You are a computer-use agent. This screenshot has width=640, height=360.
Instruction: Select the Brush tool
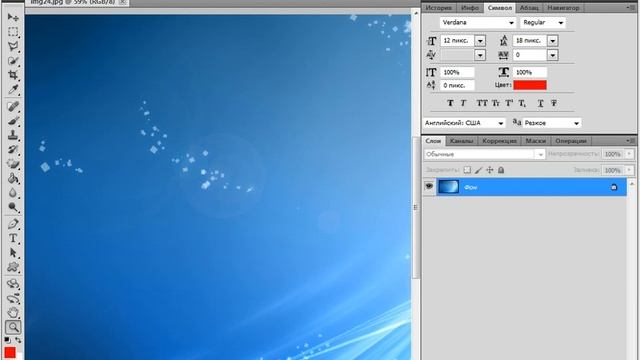coord(13,121)
